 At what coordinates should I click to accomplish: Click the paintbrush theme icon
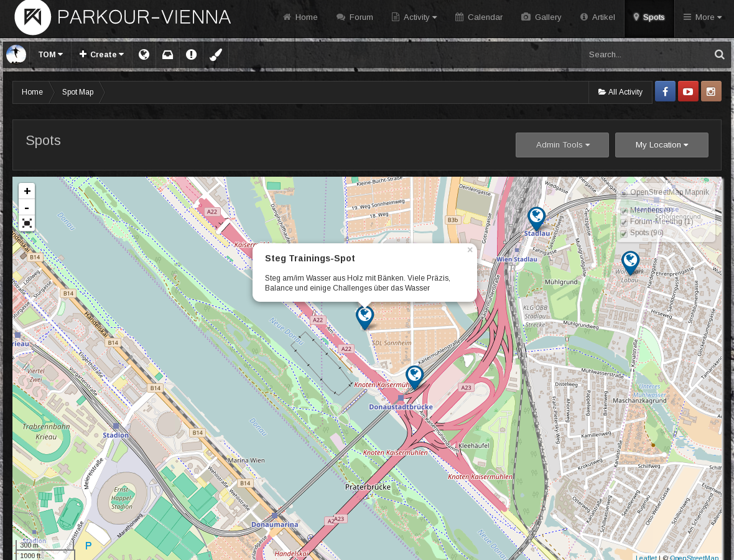tap(216, 54)
